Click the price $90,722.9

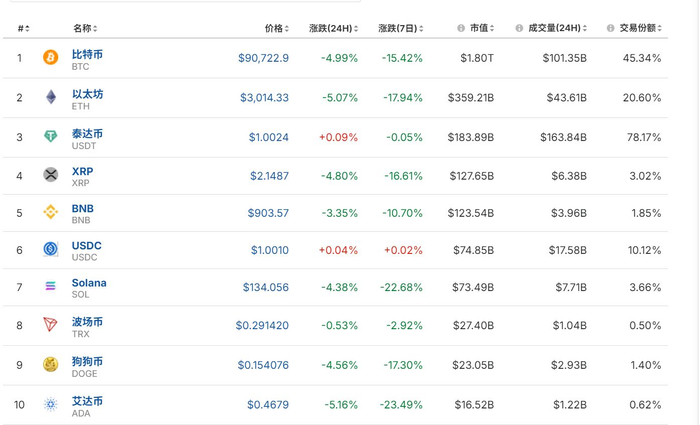263,58
